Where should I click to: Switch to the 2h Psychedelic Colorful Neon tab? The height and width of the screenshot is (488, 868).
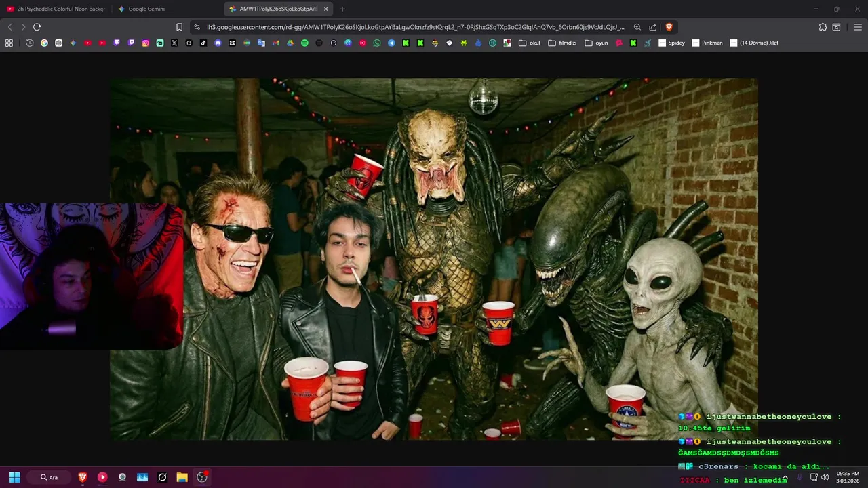[56, 9]
